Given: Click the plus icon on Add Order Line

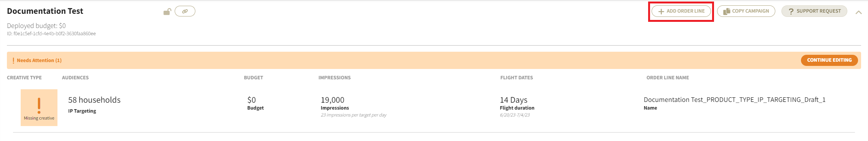Looking at the screenshot, I should [x=661, y=11].
